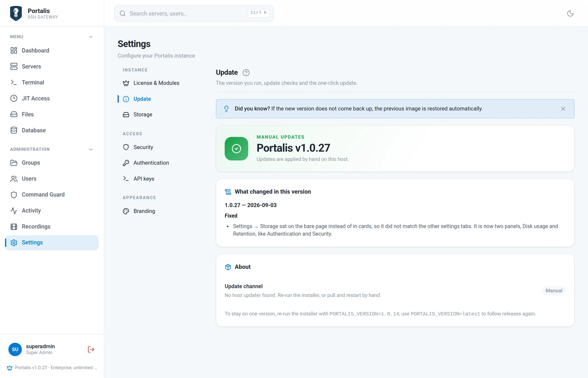Click the '1.0.27 — 2026-09-03' release line
This screenshot has height=378, width=588.
[x=250, y=205]
